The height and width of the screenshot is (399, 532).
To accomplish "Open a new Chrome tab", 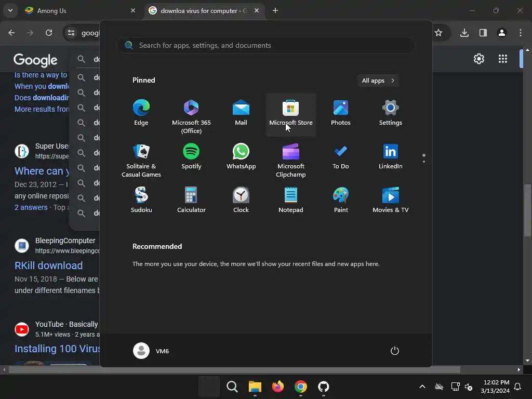I will 275,10.
